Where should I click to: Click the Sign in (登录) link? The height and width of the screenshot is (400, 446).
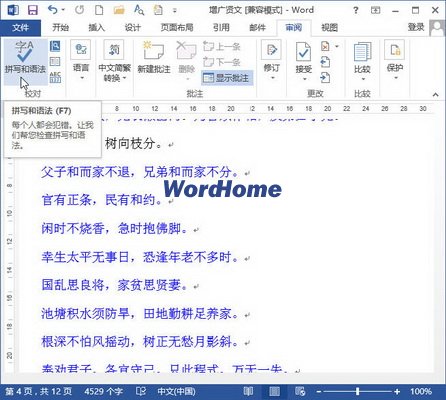click(416, 27)
